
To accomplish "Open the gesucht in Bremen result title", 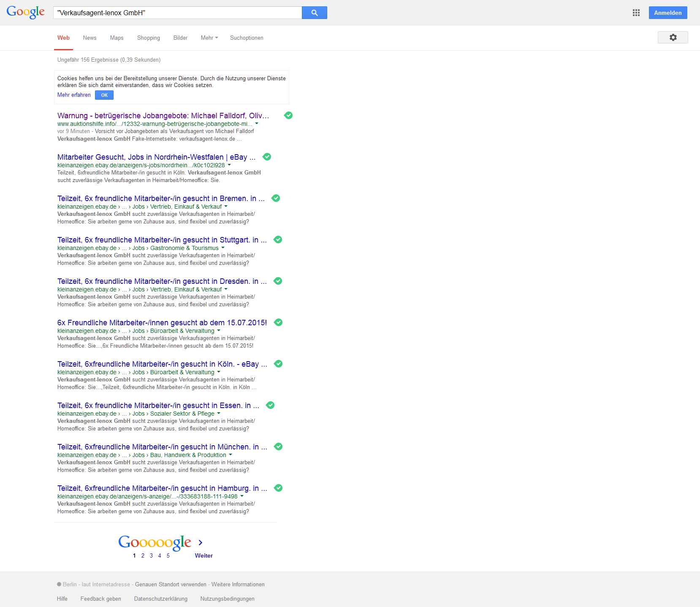I will coord(161,198).
